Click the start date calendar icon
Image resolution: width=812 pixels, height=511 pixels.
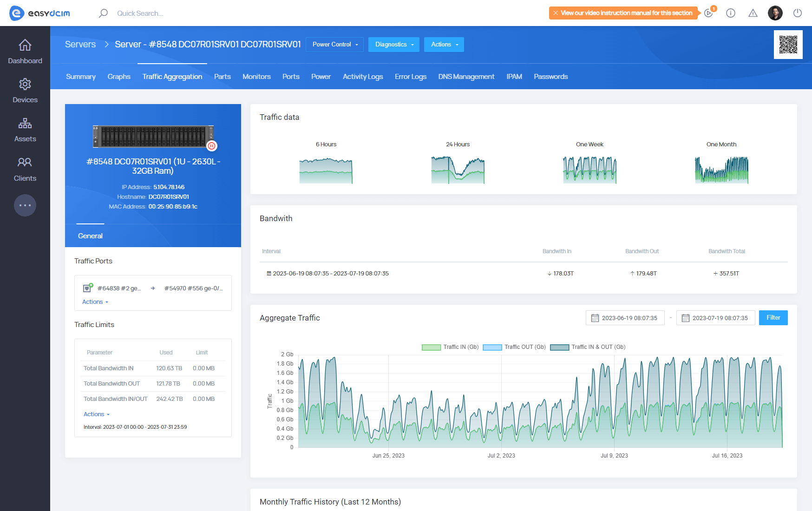coord(595,318)
